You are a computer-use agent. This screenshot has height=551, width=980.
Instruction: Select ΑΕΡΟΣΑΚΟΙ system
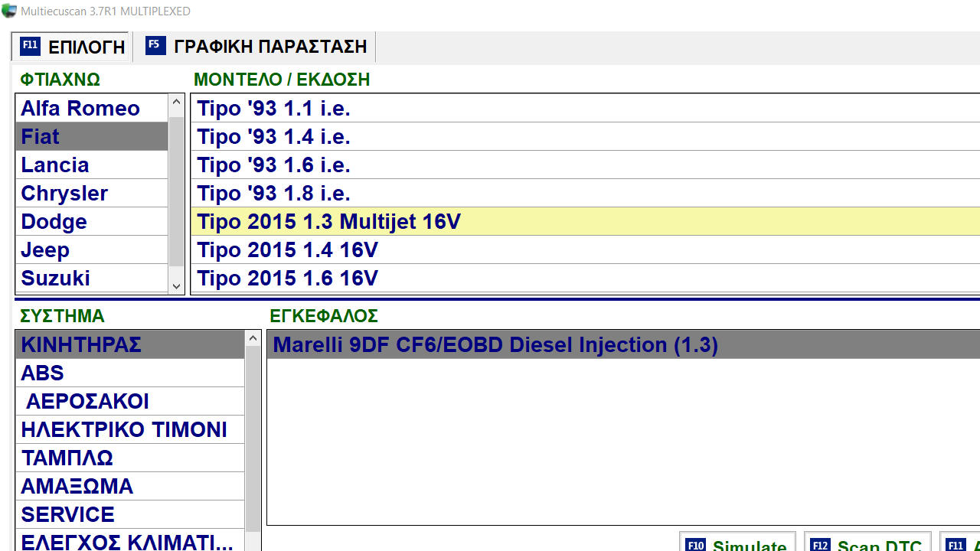(x=130, y=401)
